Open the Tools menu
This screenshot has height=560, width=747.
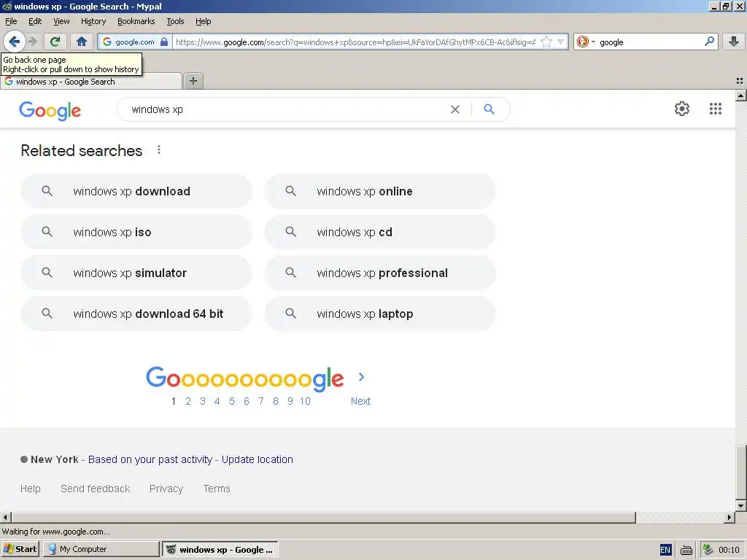[175, 21]
